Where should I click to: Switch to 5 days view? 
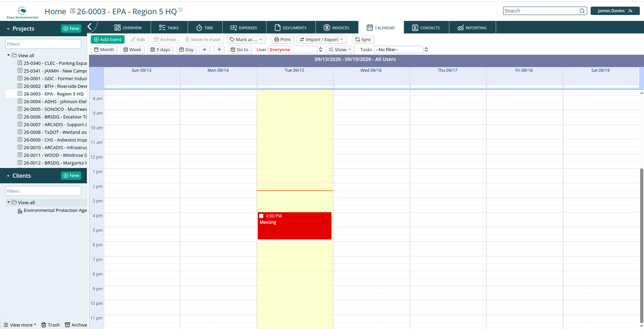tap(160, 49)
